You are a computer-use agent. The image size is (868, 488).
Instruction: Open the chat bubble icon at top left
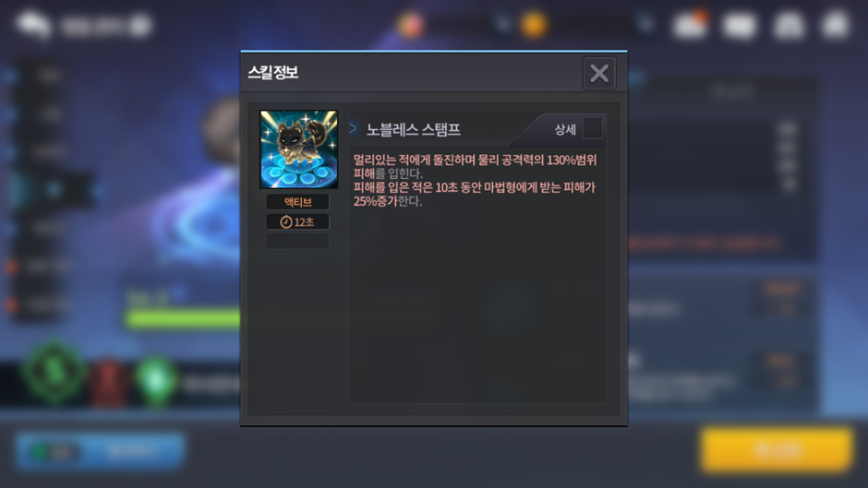[x=33, y=25]
